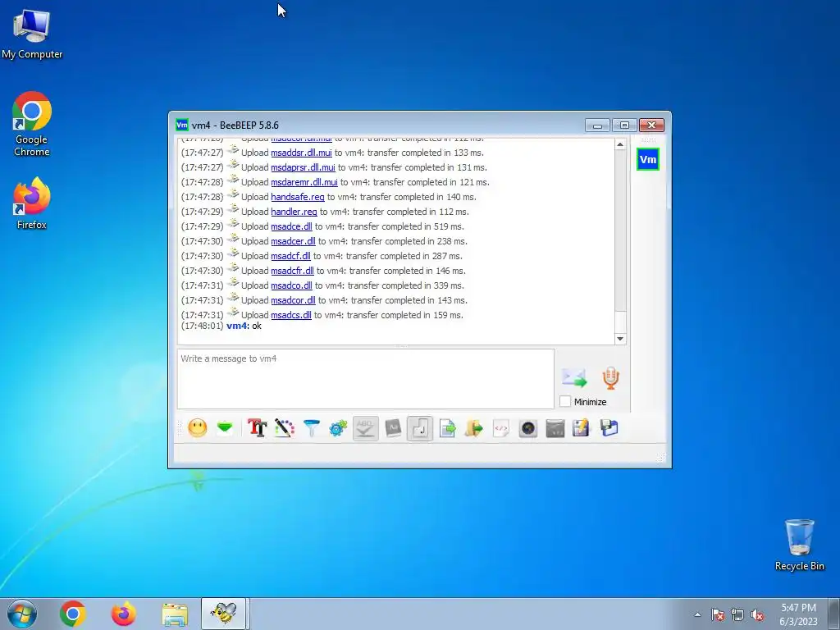Open the handler.reg file link
Screen dimensions: 840x630
point(294,212)
